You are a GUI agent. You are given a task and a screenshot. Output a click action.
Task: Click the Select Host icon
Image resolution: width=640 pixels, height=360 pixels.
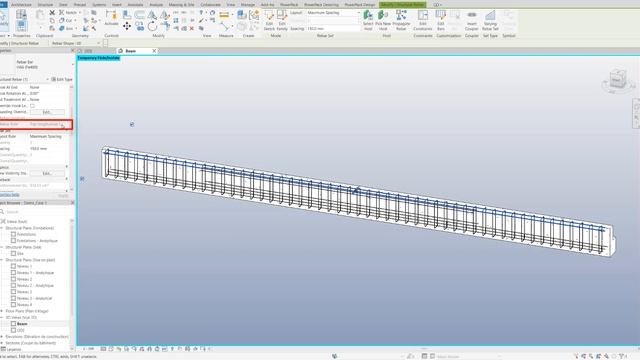point(368,20)
